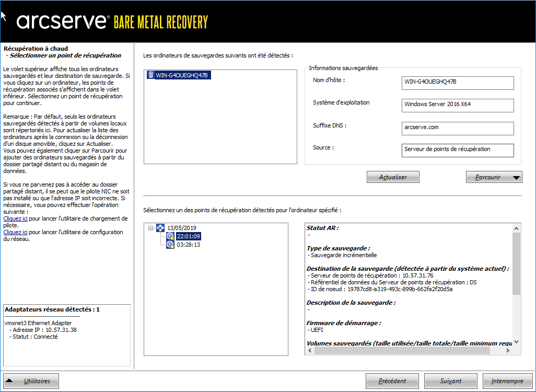
Task: Click the UEFI boot firmware value
Action: click(x=317, y=330)
